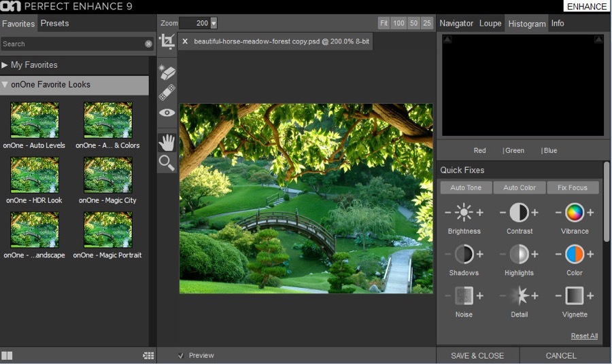Switch browser to grid view icon

pyautogui.click(x=148, y=355)
